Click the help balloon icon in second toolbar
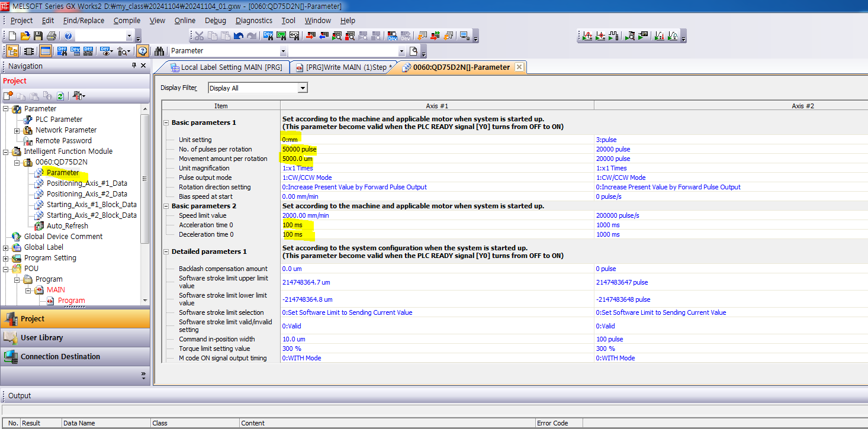Image resolution: width=868 pixels, height=429 pixels. (143, 51)
